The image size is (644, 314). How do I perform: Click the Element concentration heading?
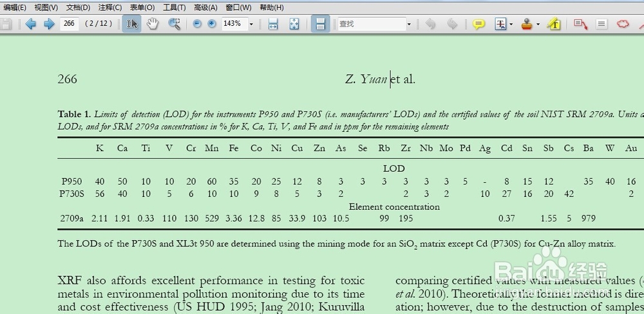click(394, 207)
